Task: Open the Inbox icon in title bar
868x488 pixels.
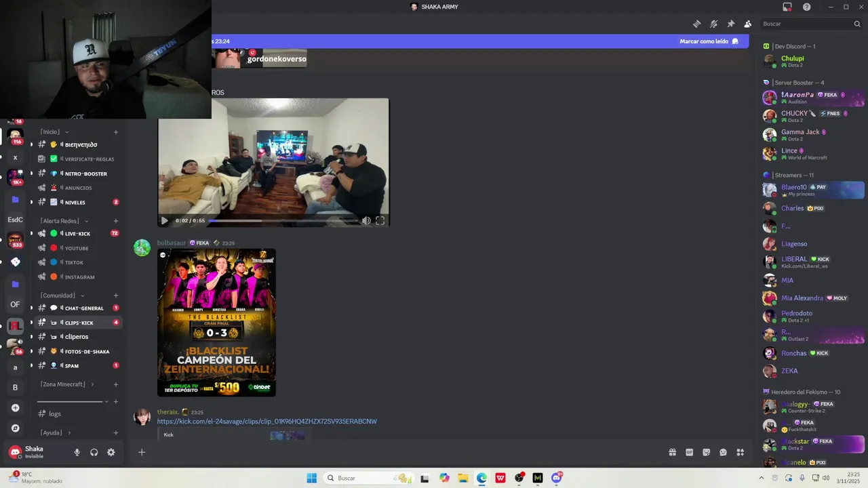Action: 787,7
